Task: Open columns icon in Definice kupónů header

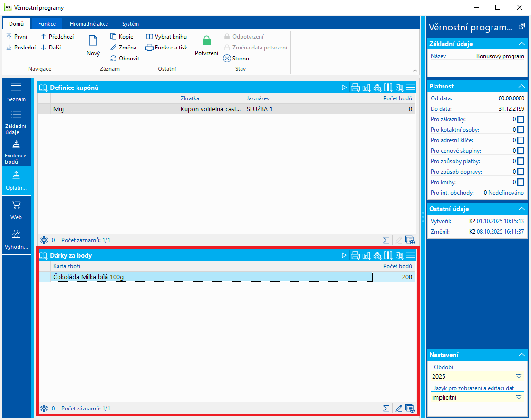Action: click(388, 88)
